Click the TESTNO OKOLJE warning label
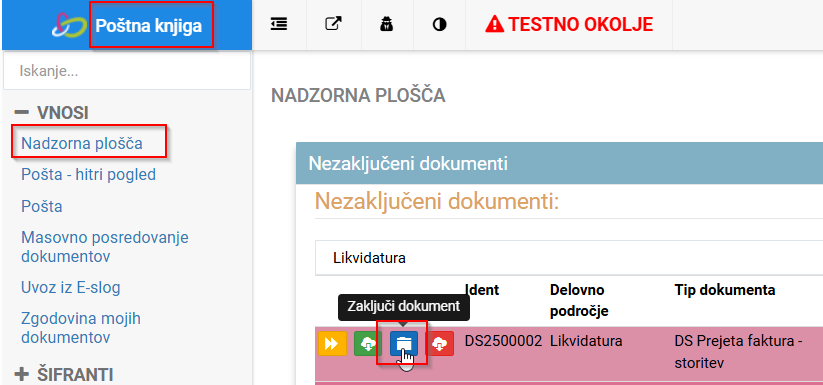823x385 pixels. (581, 24)
